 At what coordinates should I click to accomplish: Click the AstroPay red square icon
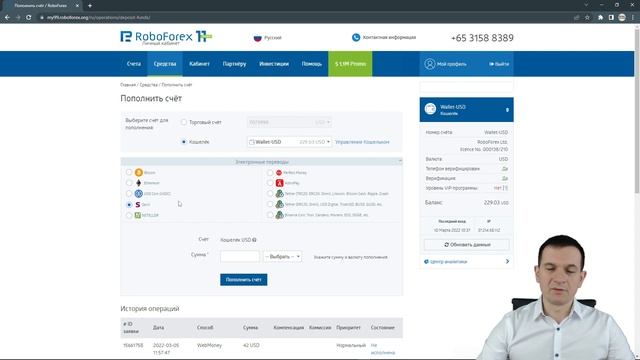coord(280,183)
